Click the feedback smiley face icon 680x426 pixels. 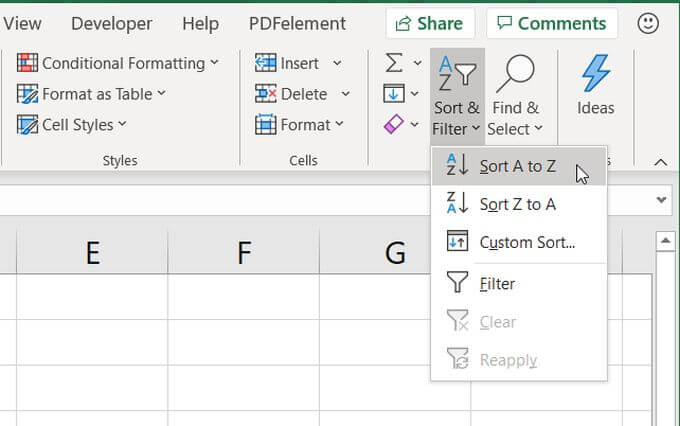tap(648, 22)
